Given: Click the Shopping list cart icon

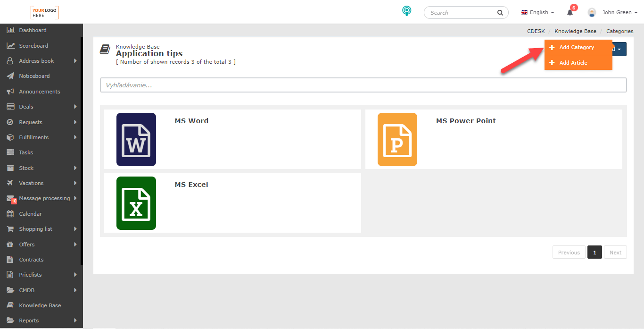Looking at the screenshot, I should click(x=10, y=229).
